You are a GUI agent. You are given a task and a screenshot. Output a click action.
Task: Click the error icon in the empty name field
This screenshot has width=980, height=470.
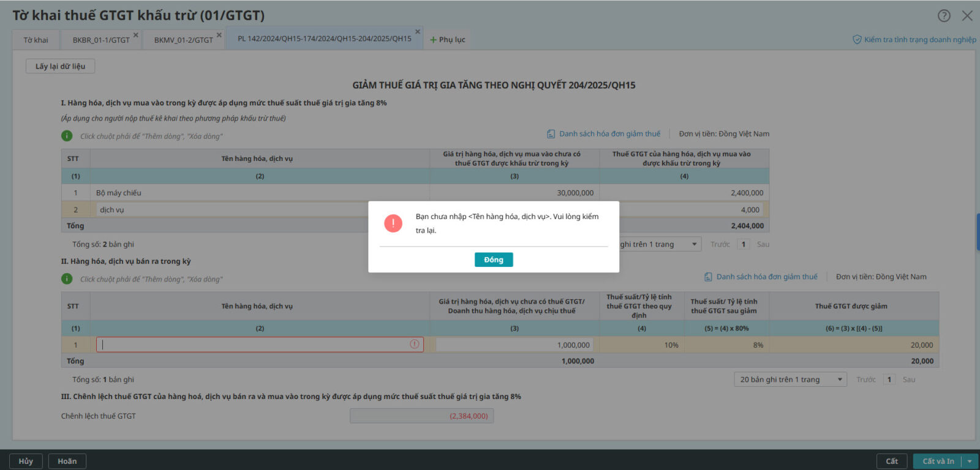point(415,345)
